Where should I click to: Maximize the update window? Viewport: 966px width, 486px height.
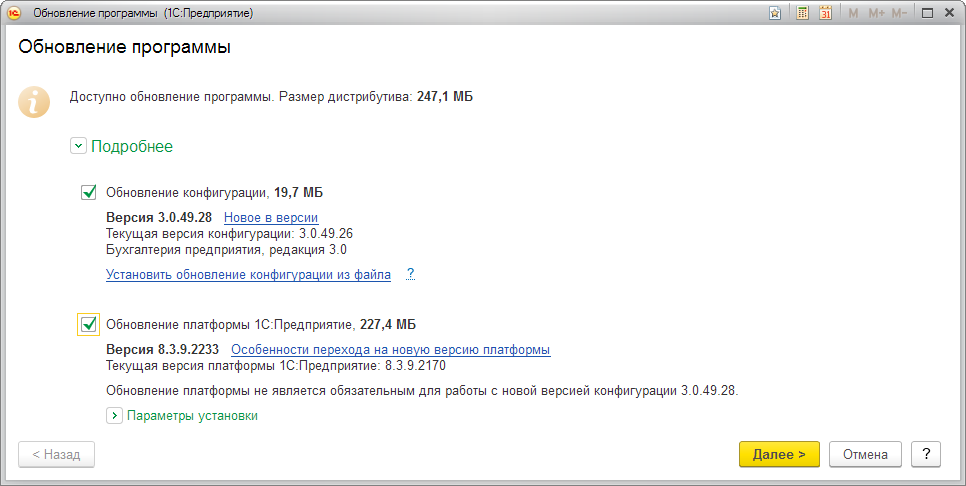tap(927, 13)
